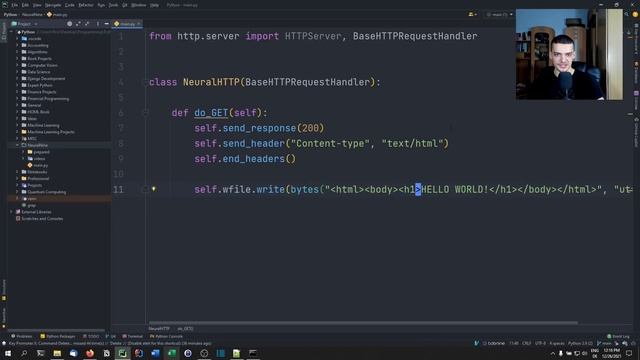The image size is (640, 360).
Task: Toggle the Database side tab on right strip
Action: (636, 73)
